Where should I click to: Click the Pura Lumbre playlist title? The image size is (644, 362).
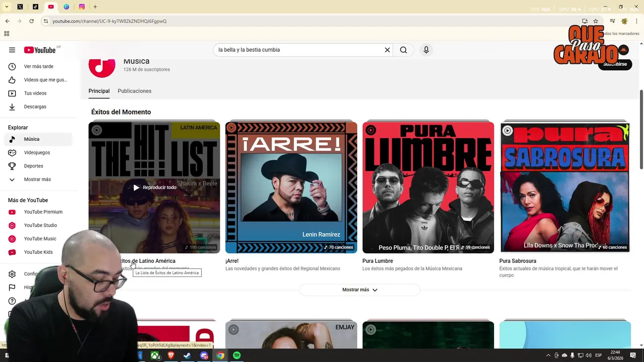pos(377,261)
